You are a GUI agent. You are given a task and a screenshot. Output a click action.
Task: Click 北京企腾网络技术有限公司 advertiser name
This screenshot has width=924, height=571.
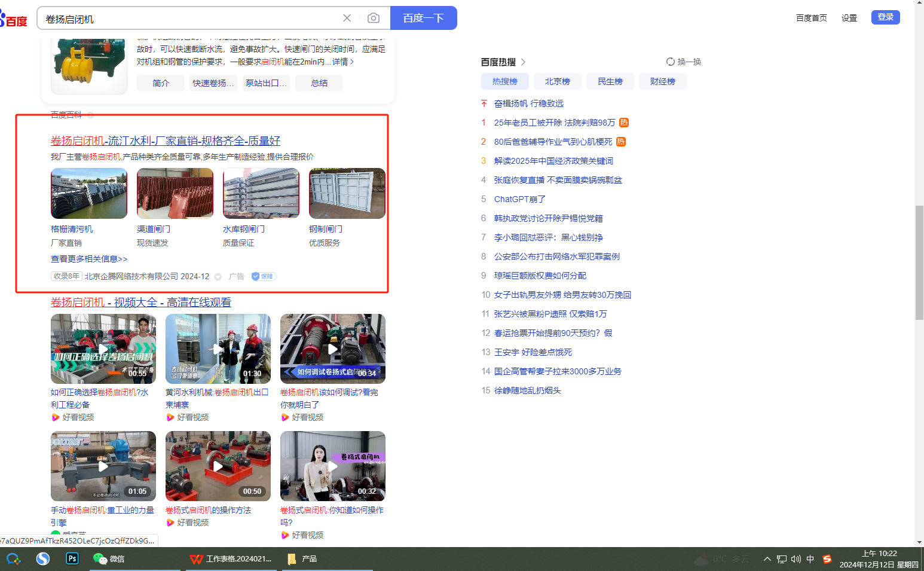click(131, 276)
